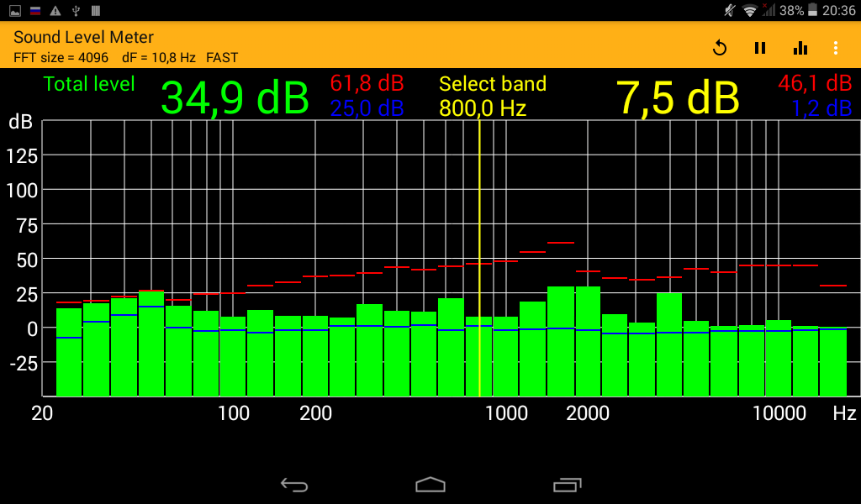Select the rightmost green spectrum bar

point(833,362)
